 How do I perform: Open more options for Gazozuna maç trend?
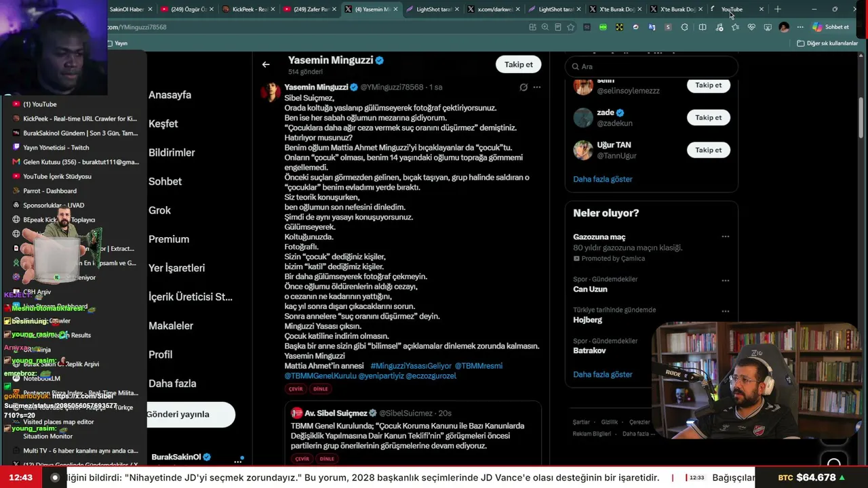[726, 237]
